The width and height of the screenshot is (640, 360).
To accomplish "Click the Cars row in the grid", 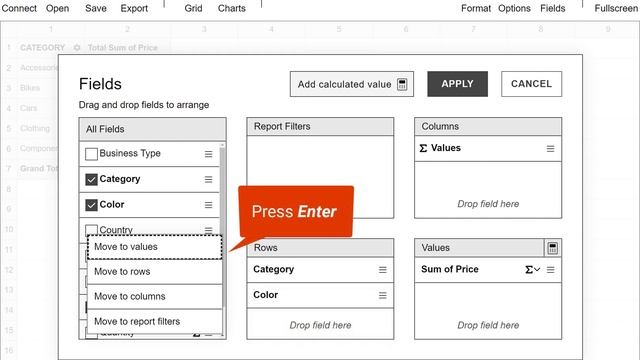I will 29,108.
